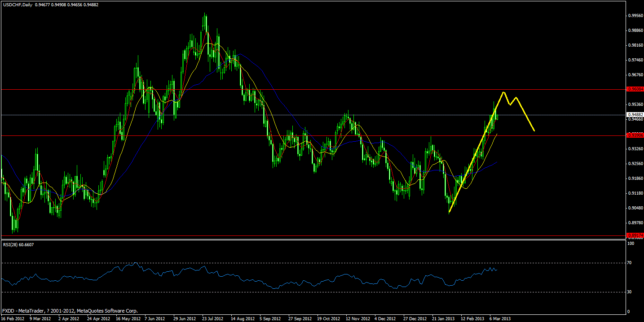This screenshot has height=322, width=644.
Task: Select the 14 Aug 2012 date label
Action: tap(243, 318)
